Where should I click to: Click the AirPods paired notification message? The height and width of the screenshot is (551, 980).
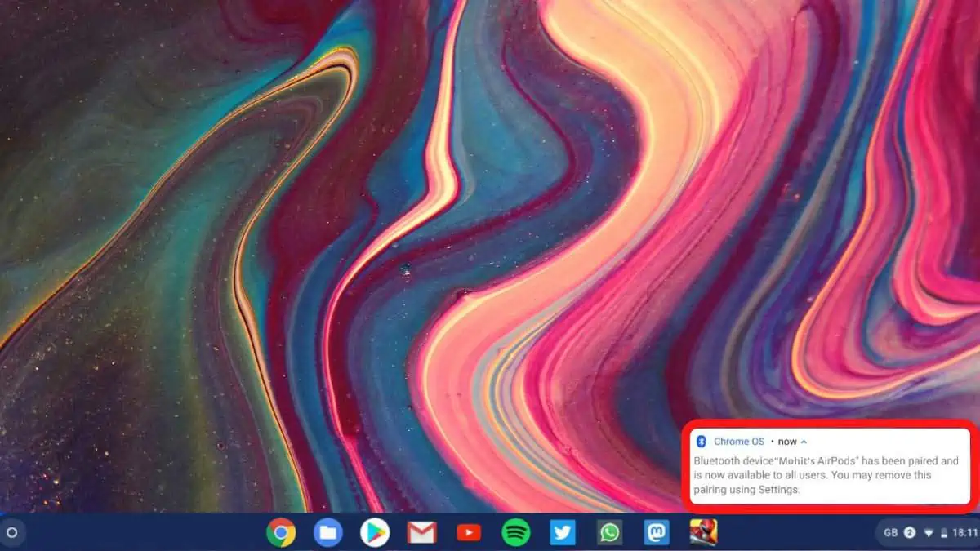point(826,476)
